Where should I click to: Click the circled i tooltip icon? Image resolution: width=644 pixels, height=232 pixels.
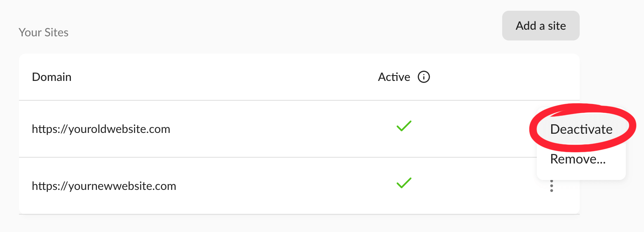(424, 77)
